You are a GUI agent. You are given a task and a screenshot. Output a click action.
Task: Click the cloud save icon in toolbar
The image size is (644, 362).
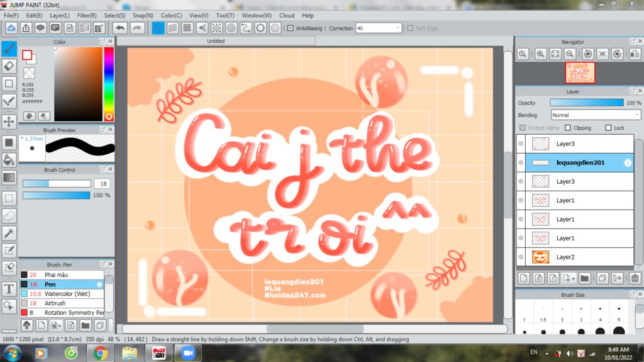pos(11,28)
